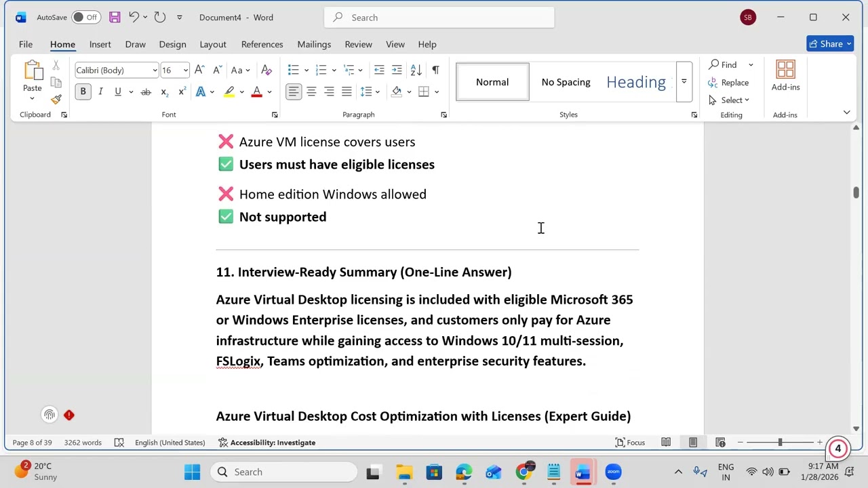The width and height of the screenshot is (868, 488).
Task: Apply strikethrough formatting
Action: coord(146,91)
